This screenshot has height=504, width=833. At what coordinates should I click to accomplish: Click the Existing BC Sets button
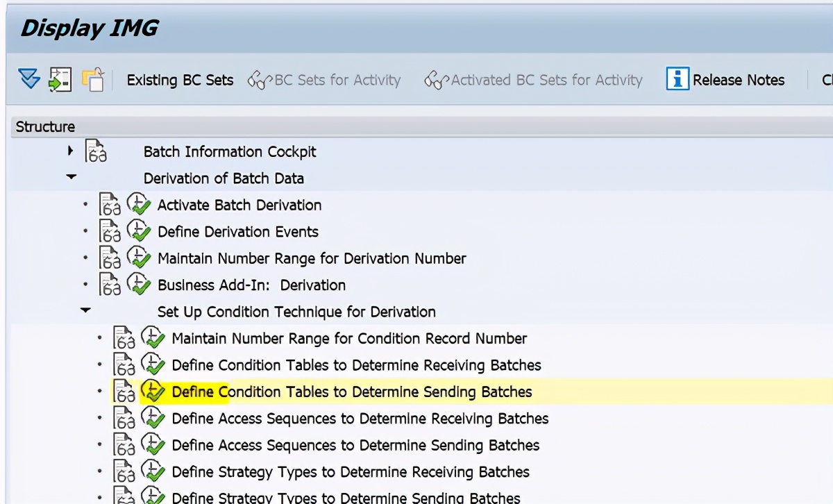click(179, 80)
